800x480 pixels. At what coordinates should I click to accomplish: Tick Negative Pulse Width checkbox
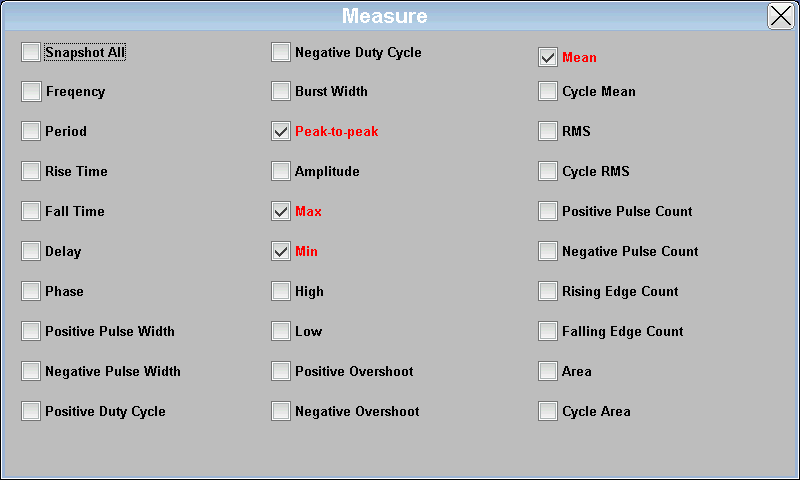(x=31, y=371)
